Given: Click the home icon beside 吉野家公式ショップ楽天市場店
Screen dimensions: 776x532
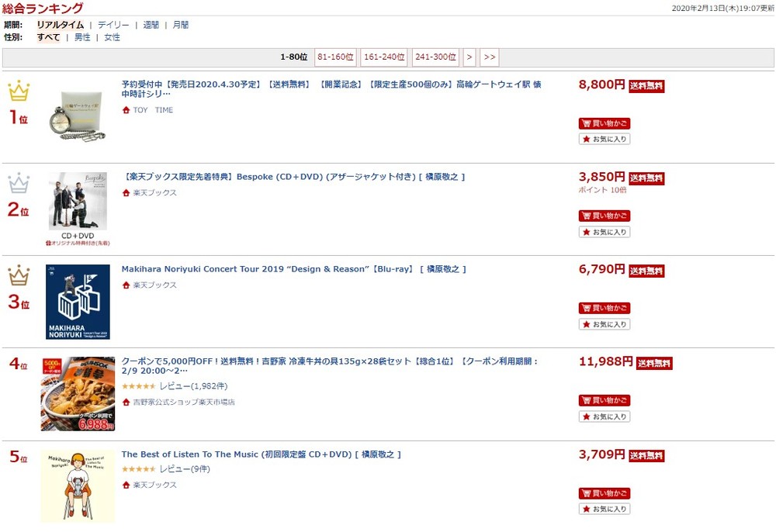Looking at the screenshot, I should pyautogui.click(x=126, y=402).
